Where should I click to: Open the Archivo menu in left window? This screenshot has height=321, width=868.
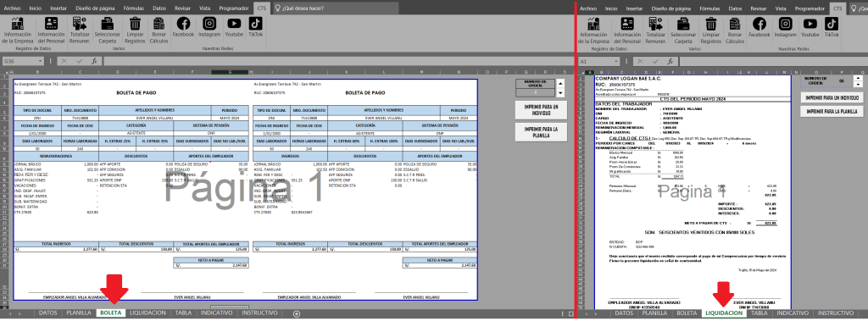click(x=12, y=8)
